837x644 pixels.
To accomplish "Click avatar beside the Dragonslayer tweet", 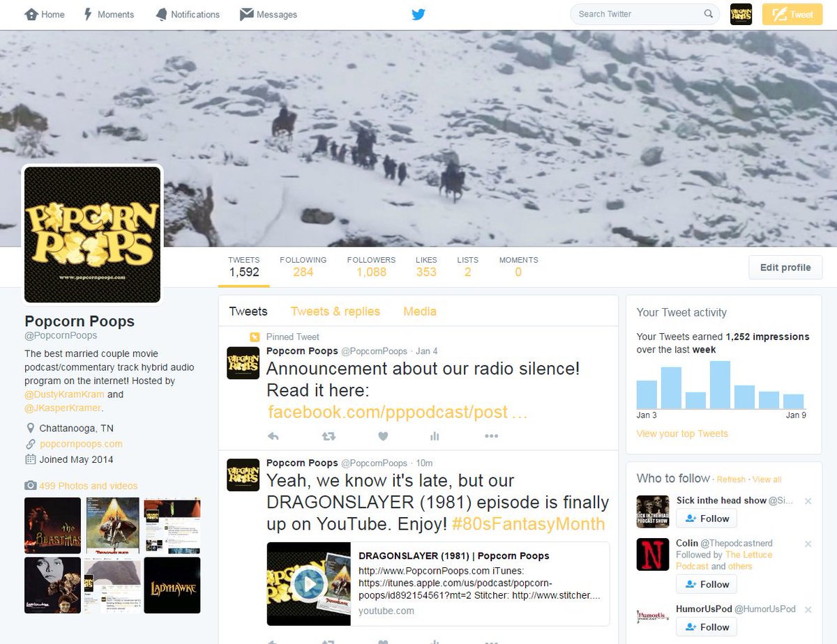I will [x=243, y=475].
